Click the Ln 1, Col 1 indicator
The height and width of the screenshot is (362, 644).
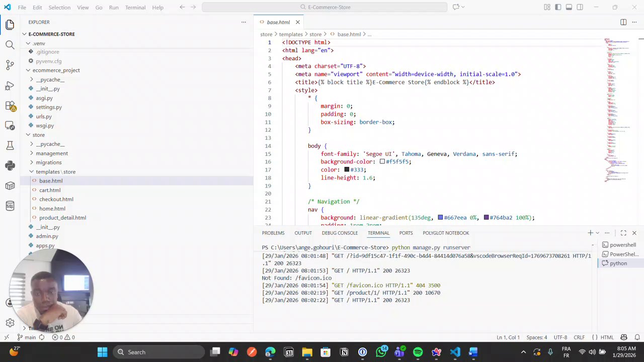point(508,337)
